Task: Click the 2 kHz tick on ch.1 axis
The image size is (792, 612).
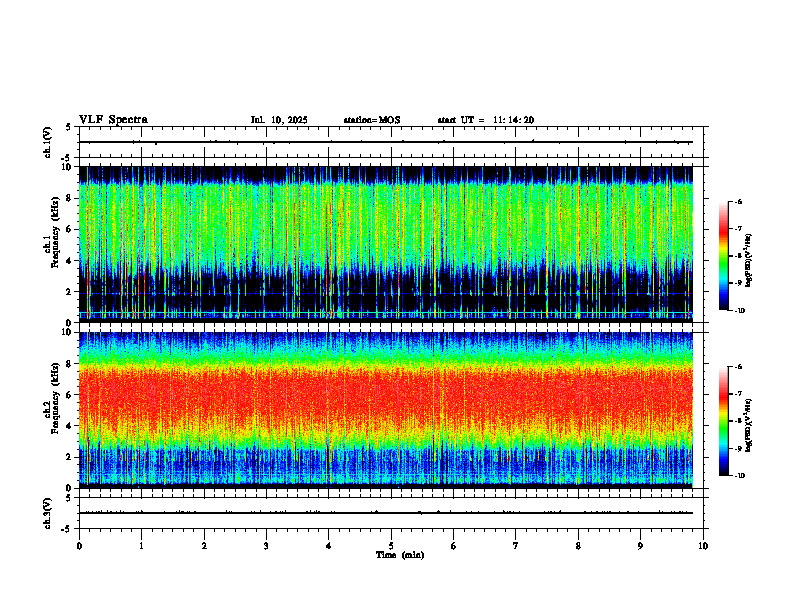Action: [70, 291]
